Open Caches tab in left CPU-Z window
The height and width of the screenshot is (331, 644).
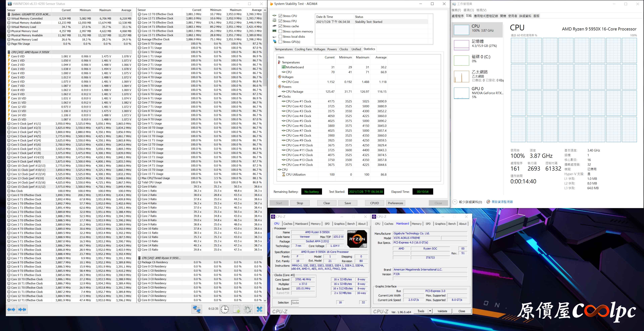coord(288,224)
